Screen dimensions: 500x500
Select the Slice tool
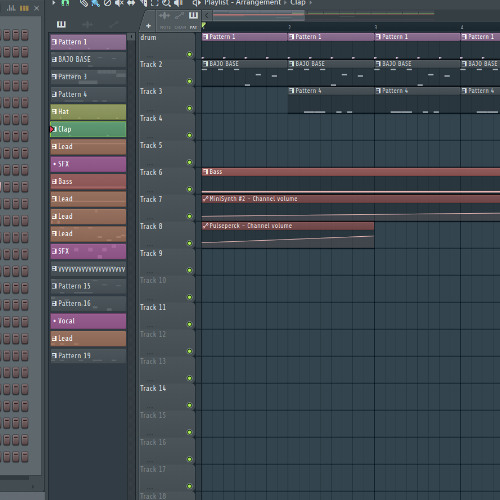(x=143, y=3)
